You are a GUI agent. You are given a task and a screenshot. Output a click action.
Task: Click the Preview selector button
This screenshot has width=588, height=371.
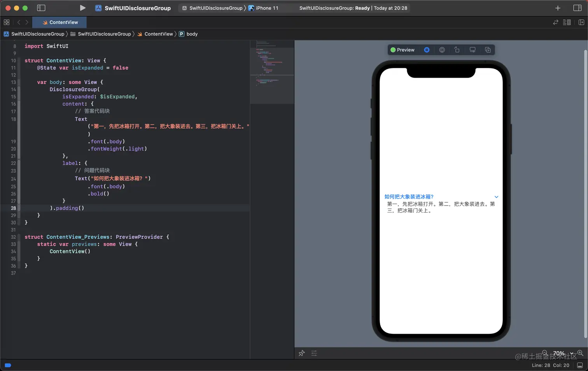click(402, 50)
